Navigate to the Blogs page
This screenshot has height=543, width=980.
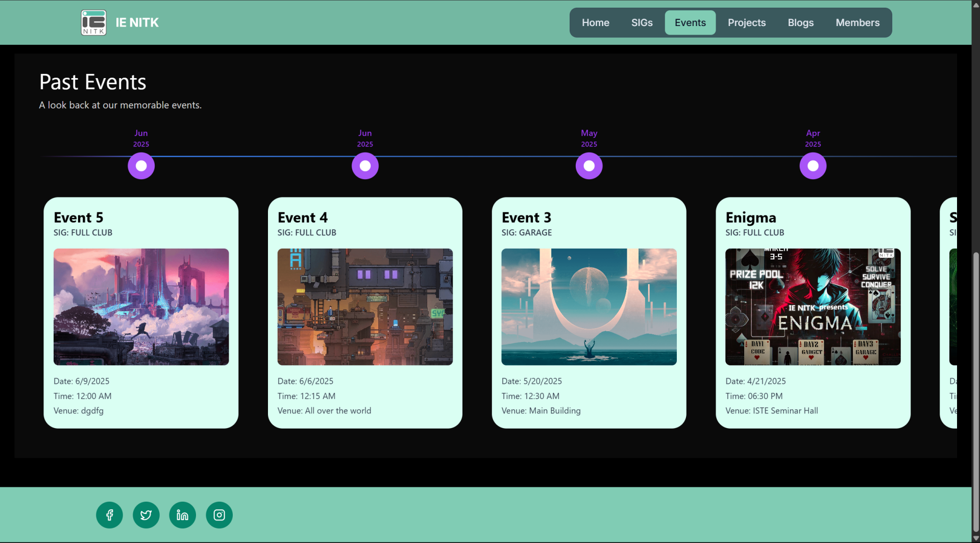click(x=800, y=22)
